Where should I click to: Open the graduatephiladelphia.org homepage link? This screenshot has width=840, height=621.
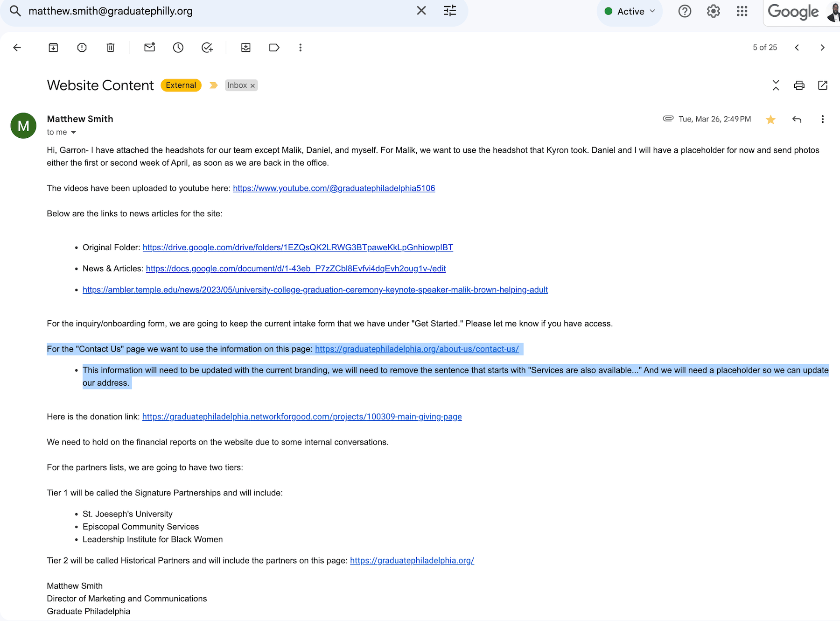(x=412, y=561)
